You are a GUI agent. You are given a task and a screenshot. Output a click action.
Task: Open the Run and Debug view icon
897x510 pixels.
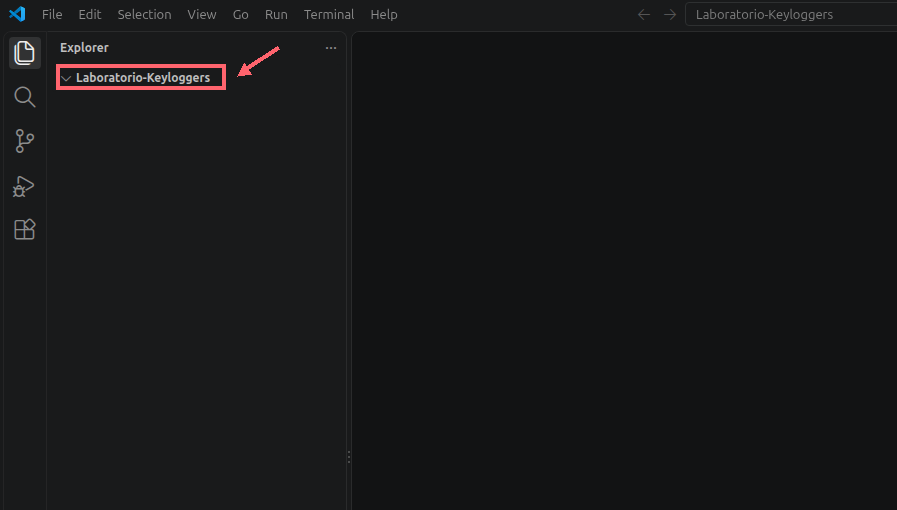click(24, 186)
